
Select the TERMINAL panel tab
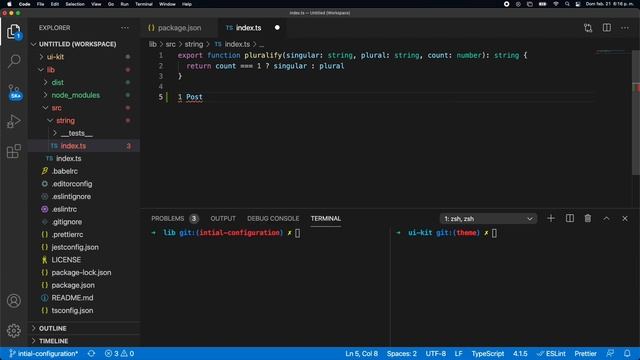[325, 218]
